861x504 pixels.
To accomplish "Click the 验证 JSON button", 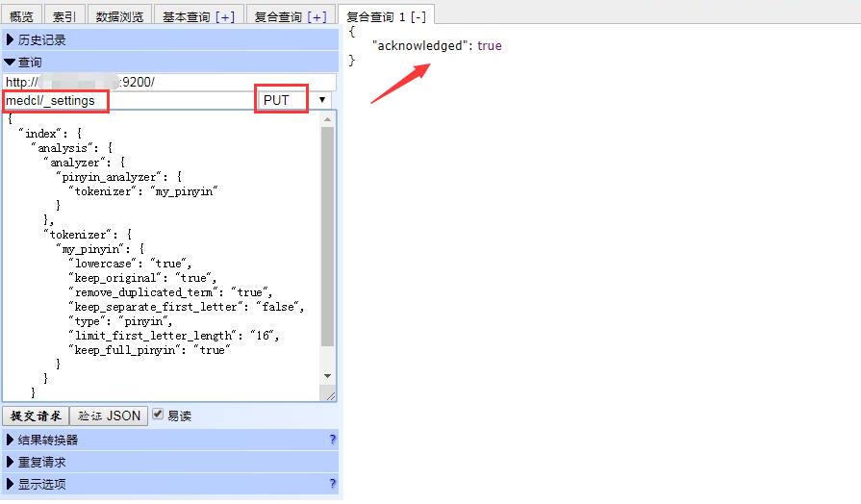I will (109, 416).
